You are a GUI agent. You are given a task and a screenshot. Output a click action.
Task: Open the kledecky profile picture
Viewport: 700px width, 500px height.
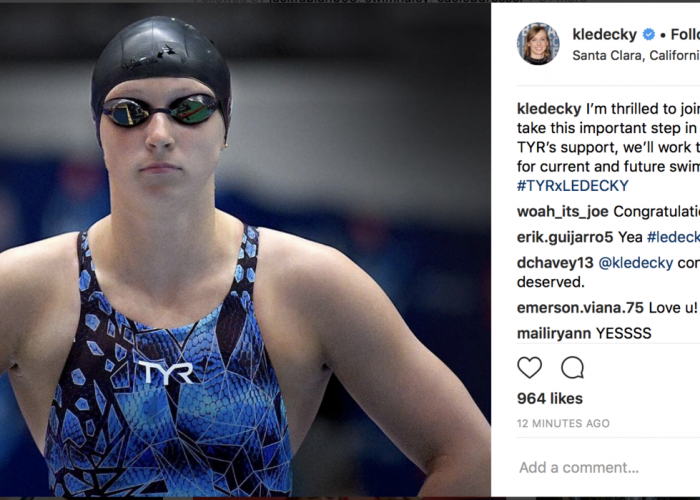(538, 44)
